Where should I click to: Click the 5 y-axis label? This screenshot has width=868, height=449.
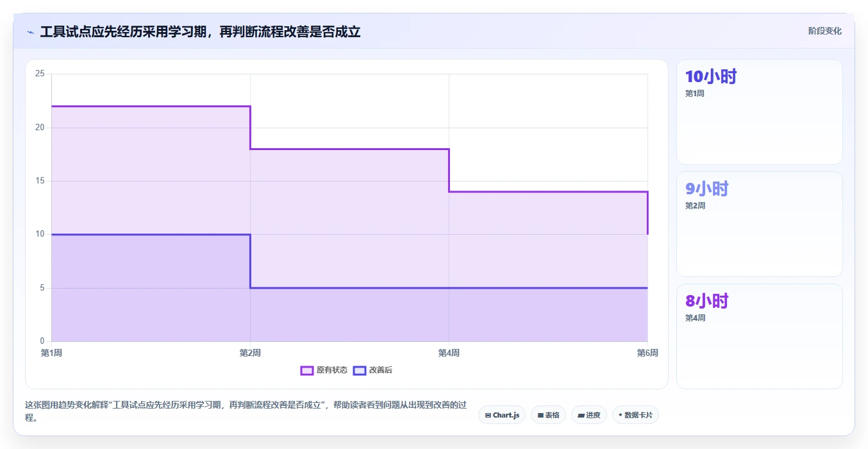click(x=42, y=288)
